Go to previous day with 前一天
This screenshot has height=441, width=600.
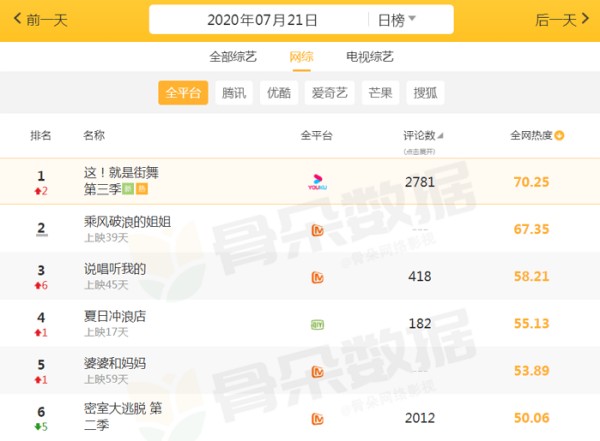pos(41,20)
